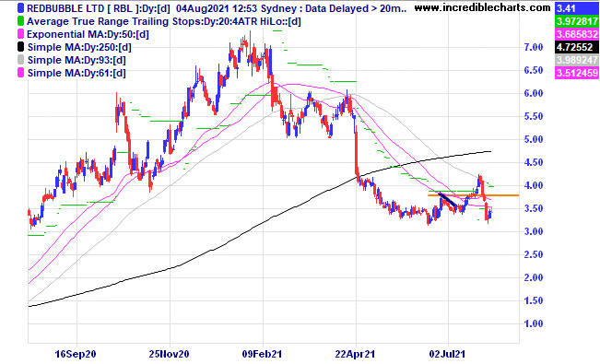
Task: Click the 5.50 price axis label
Action: [x=534, y=116]
